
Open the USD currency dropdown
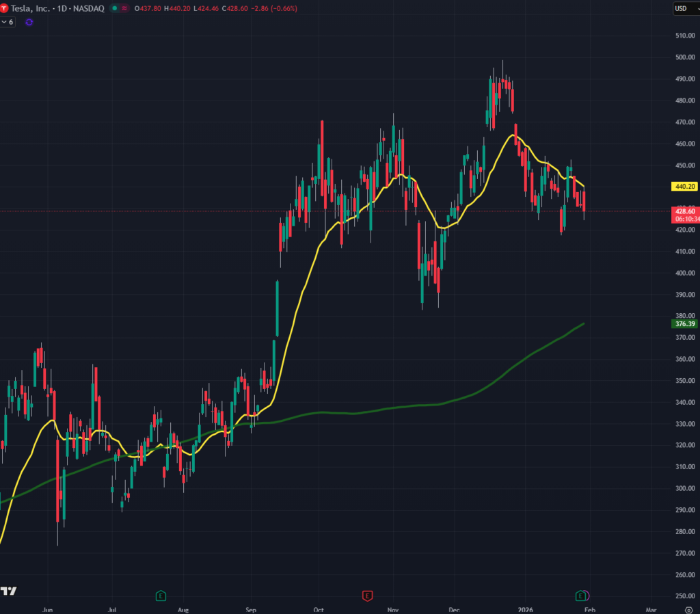tap(684, 8)
